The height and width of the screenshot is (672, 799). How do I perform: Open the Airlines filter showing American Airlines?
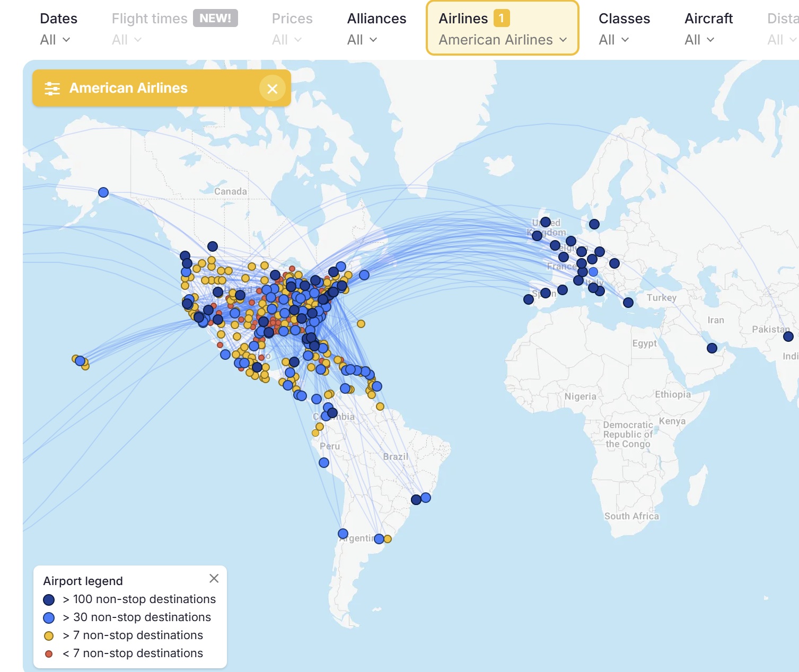click(502, 28)
